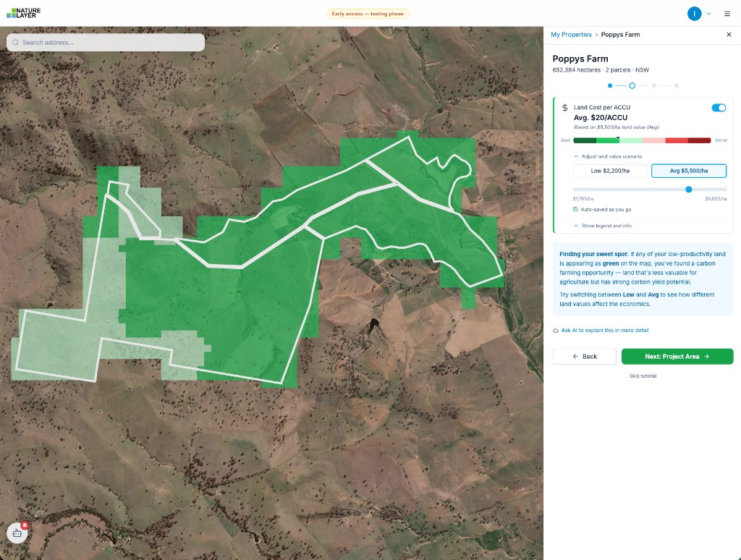Click the red notification bell badge
This screenshot has height=560, width=741.
pyautogui.click(x=24, y=526)
